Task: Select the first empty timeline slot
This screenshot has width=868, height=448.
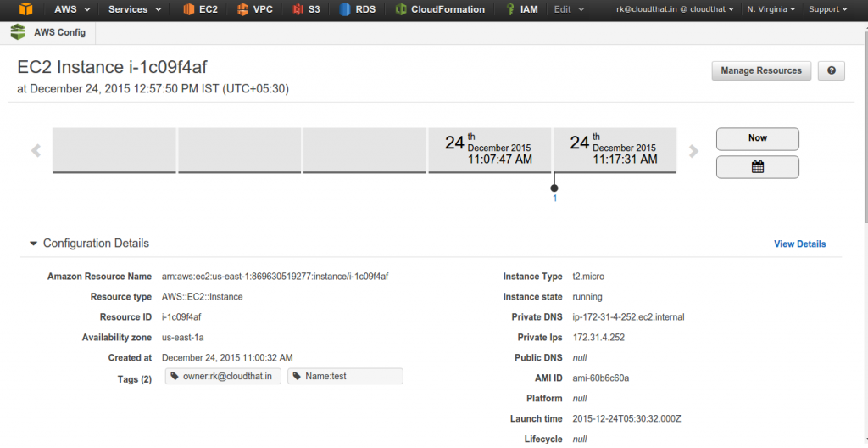Action: coord(114,150)
